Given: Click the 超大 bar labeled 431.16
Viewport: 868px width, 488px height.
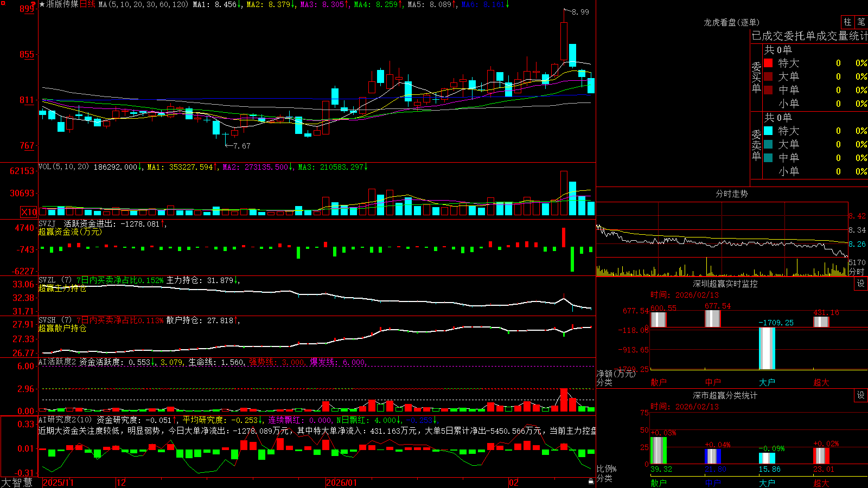Looking at the screenshot, I should pyautogui.click(x=821, y=322).
